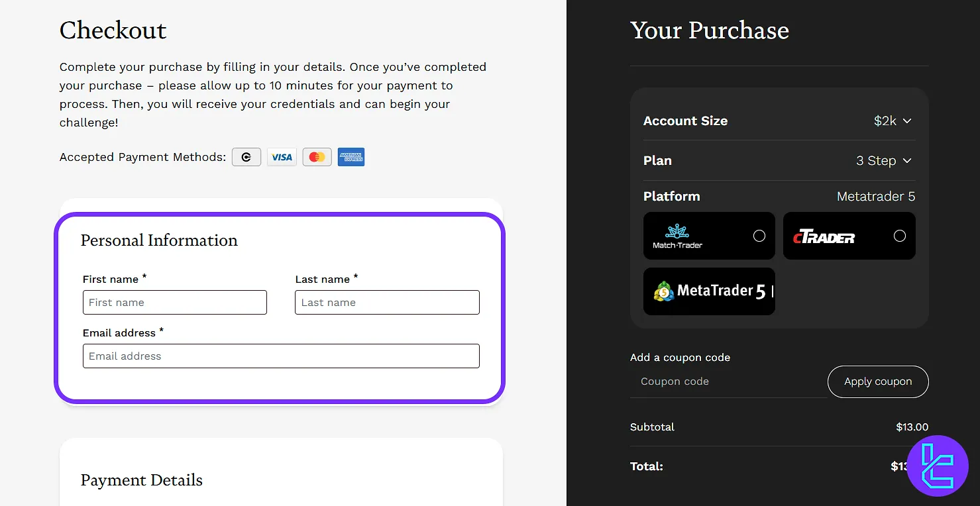Image resolution: width=980 pixels, height=506 pixels.
Task: Click the Visa payment icon
Action: 282,157
